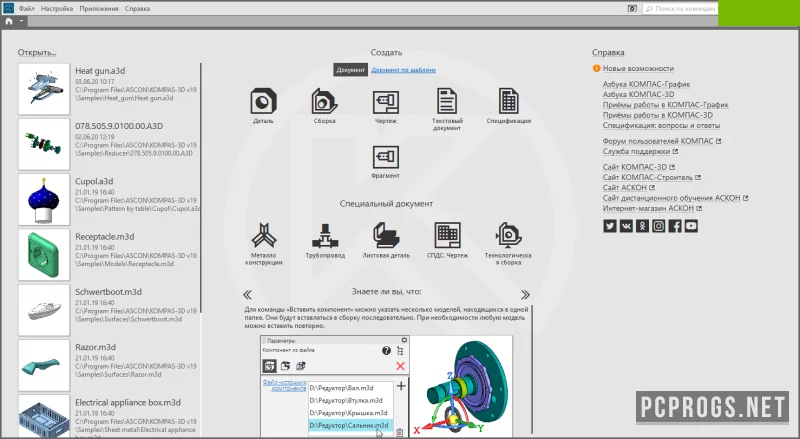The width and height of the screenshot is (800, 439).
Task: Open Азбука КОМПАС-3D link
Action: coord(638,94)
